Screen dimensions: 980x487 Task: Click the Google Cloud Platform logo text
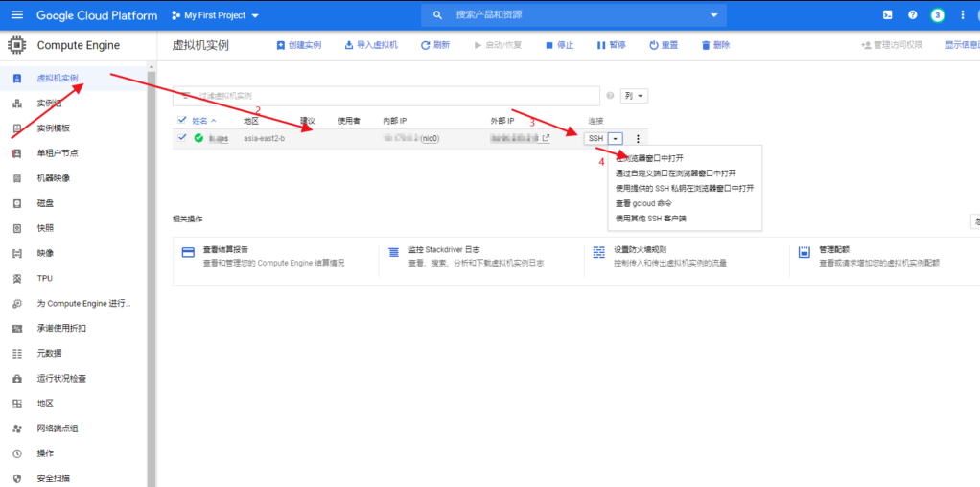coord(97,15)
